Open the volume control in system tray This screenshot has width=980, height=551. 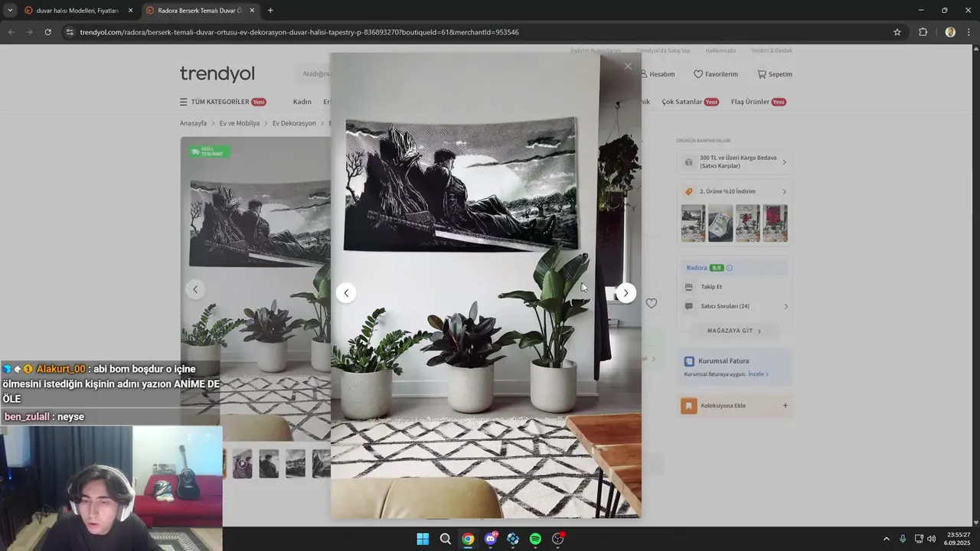932,539
